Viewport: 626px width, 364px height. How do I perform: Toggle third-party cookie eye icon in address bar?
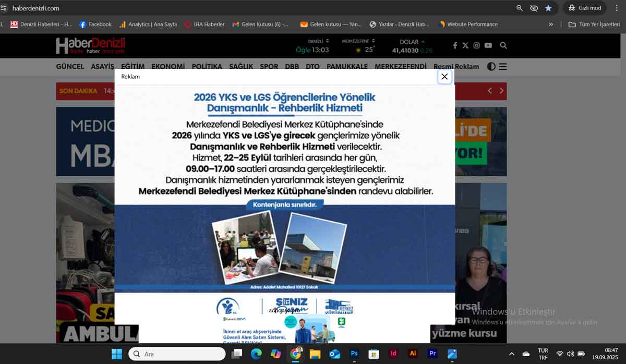click(534, 8)
